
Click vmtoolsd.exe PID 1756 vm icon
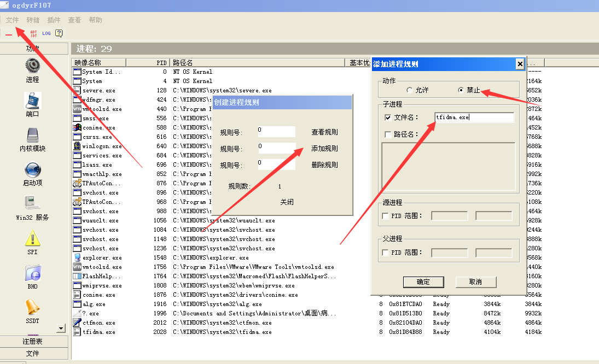[77, 267]
